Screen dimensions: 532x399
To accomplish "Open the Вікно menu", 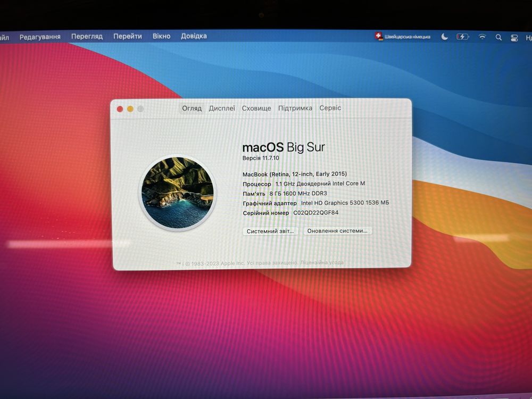I will (162, 36).
